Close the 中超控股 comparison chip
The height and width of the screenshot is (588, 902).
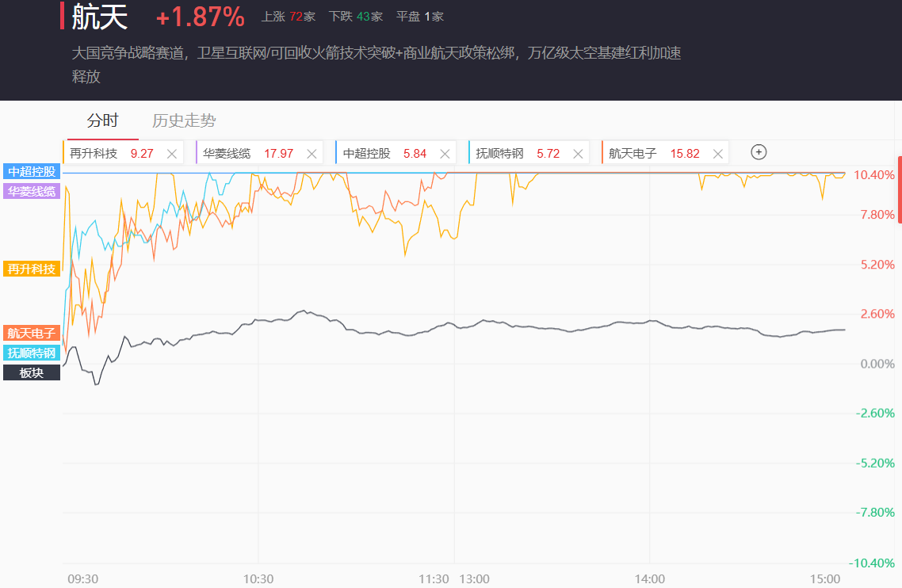[x=445, y=154]
